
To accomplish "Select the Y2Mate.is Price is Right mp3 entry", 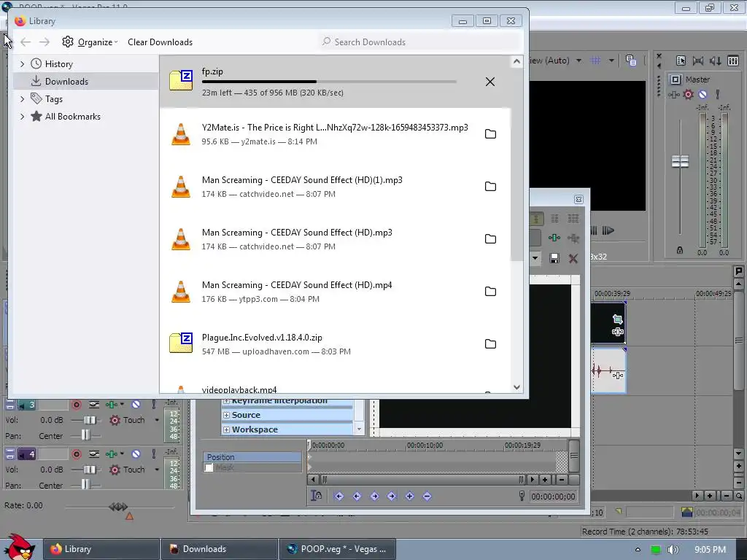I will point(335,134).
